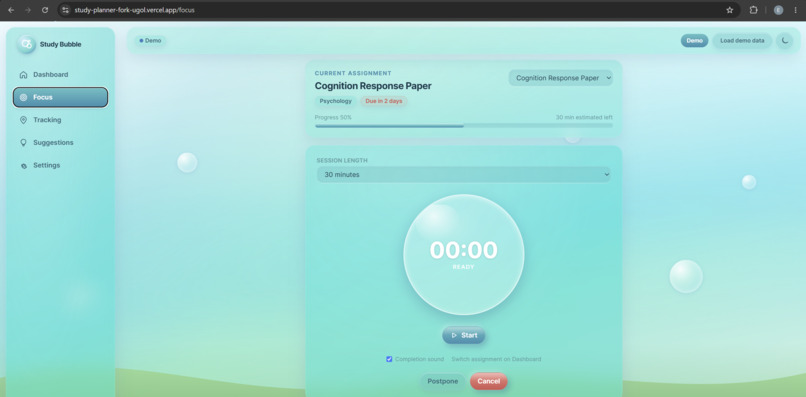View site information icon in address bar

(x=65, y=10)
